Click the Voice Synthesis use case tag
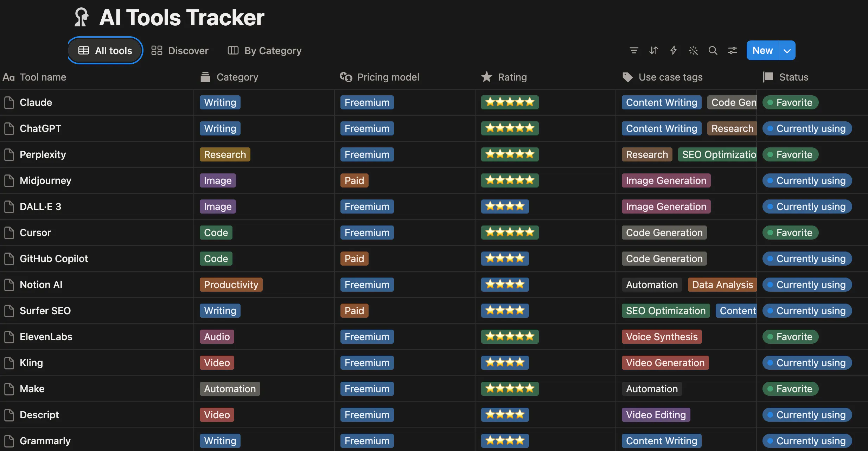Screen dimensions: 868x451 click(662, 337)
